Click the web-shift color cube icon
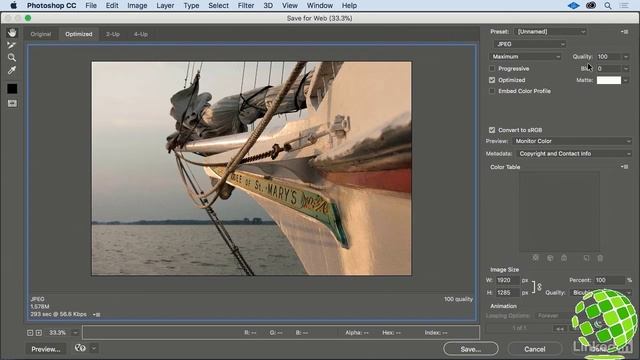This screenshot has height=360, width=640. tap(550, 258)
